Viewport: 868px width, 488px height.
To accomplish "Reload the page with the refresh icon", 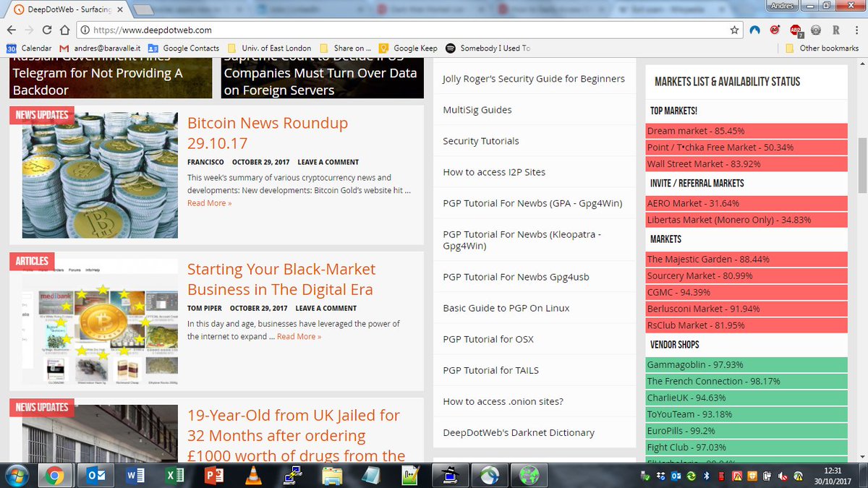I will coord(47,30).
